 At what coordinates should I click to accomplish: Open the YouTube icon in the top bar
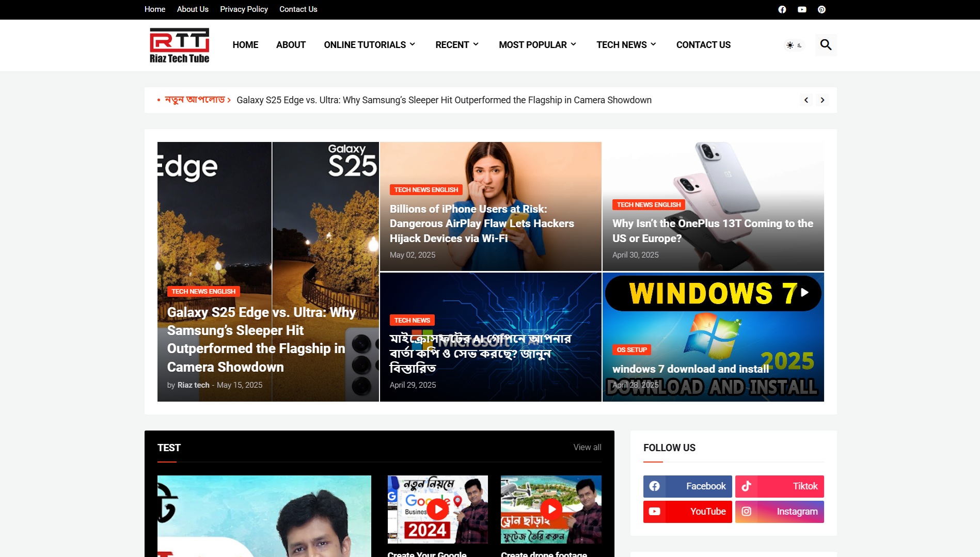[801, 9]
